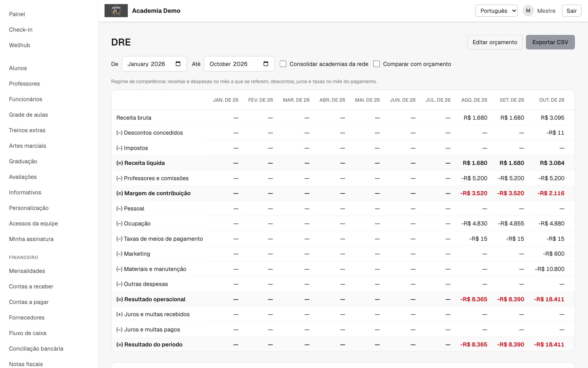The width and height of the screenshot is (588, 368).
Task: Open Mensalidades under Financeiro
Action: pyautogui.click(x=27, y=271)
